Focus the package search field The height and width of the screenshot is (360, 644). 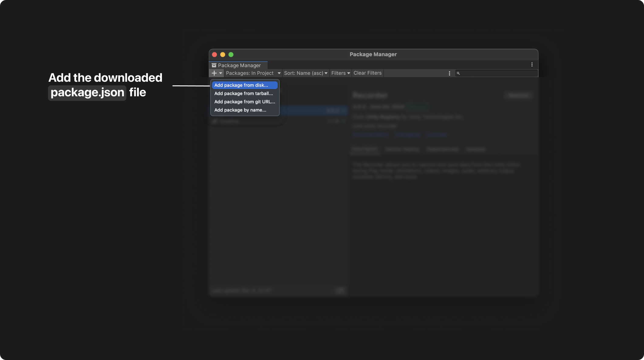tap(496, 73)
